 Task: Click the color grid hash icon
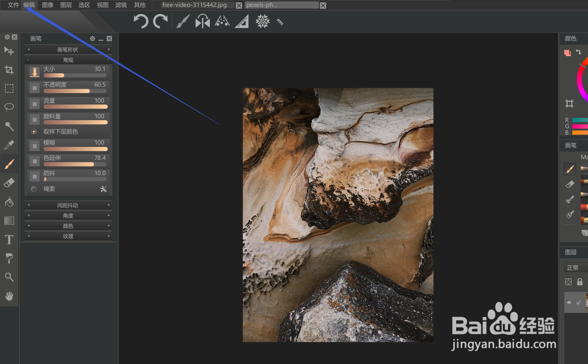click(569, 103)
